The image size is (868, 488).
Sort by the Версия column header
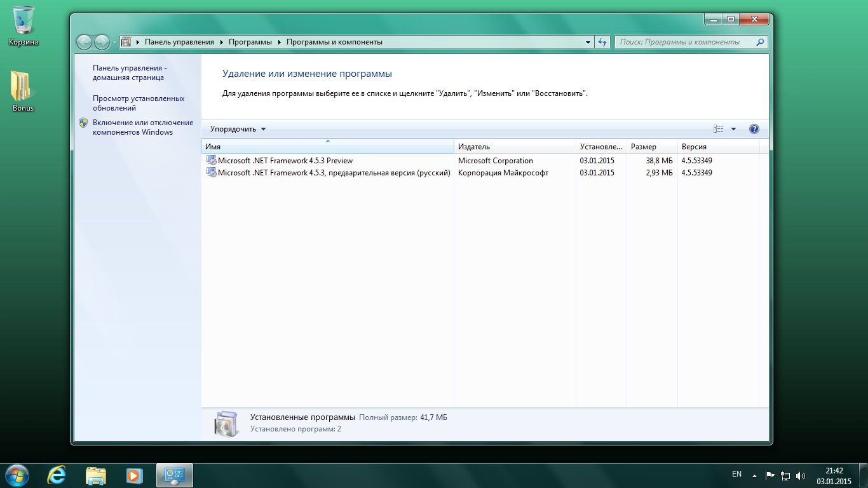click(x=719, y=146)
